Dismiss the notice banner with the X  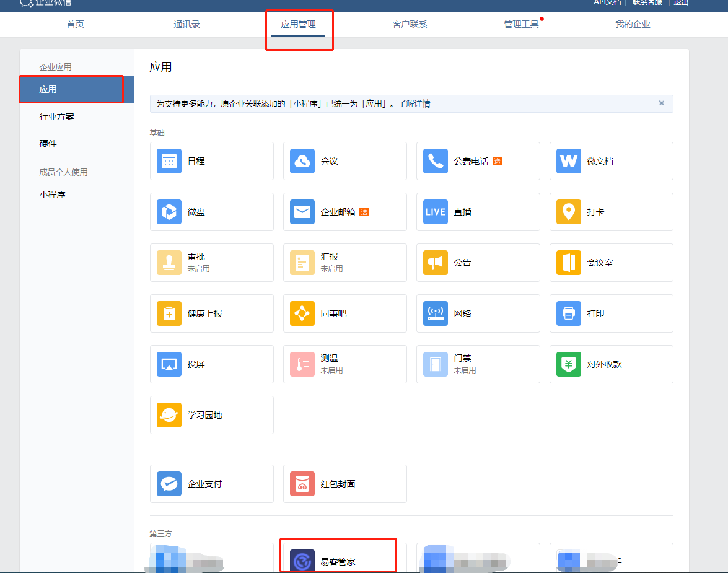pos(662,103)
